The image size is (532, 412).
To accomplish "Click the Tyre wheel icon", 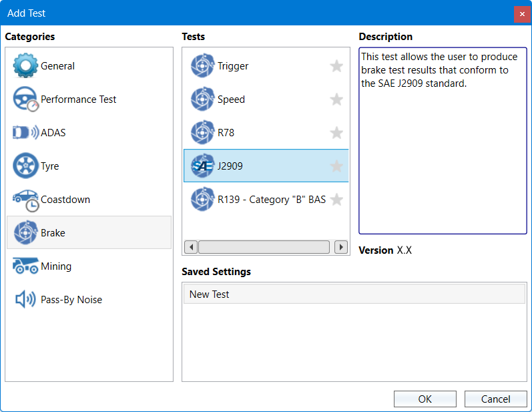I will click(25, 166).
